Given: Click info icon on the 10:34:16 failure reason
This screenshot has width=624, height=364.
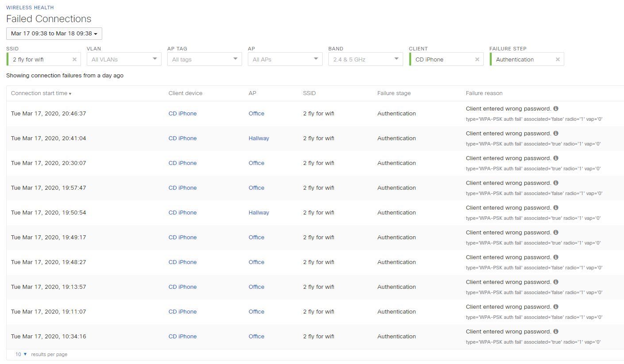Looking at the screenshot, I should coord(556,331).
